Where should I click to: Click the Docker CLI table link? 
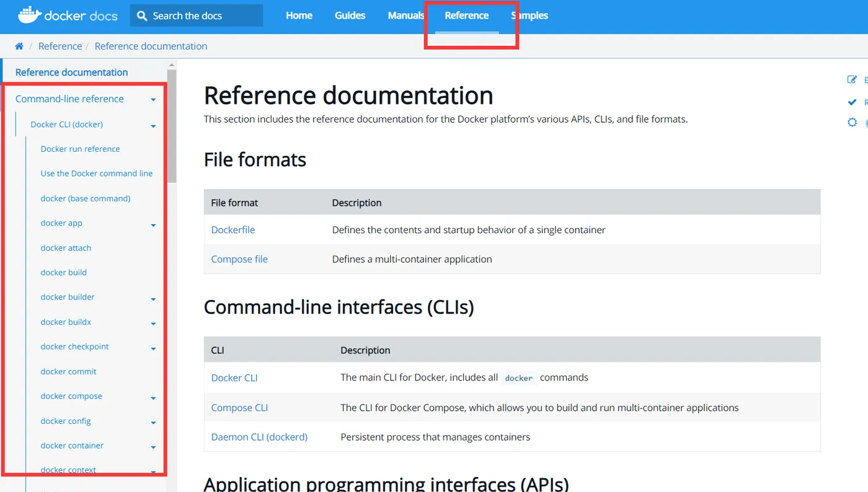[x=234, y=378]
